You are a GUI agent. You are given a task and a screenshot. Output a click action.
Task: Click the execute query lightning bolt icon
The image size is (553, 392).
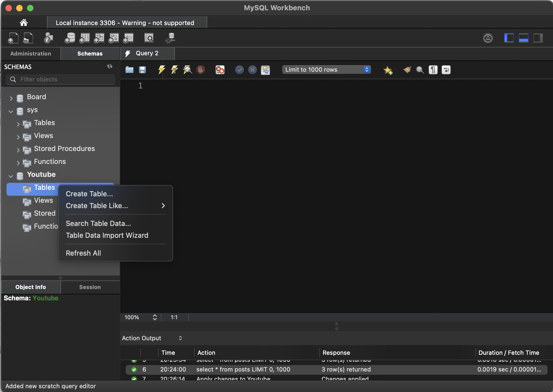[161, 70]
